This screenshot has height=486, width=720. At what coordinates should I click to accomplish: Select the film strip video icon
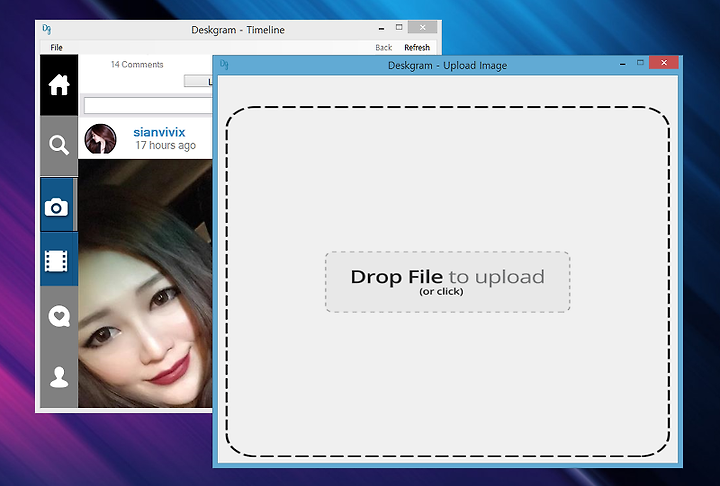[x=56, y=261]
